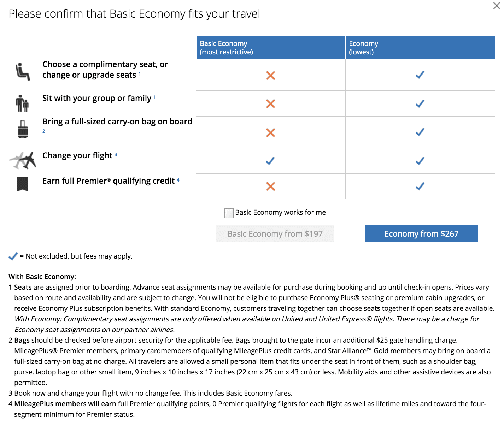Click the Basic Economy from $197 button
Viewport: 504px width, 426px height.
(275, 234)
